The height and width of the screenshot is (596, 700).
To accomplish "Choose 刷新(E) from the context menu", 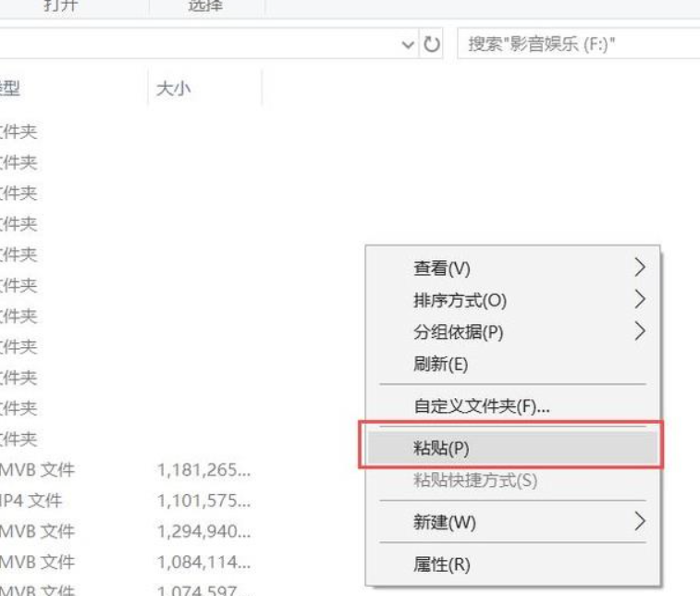I will [x=441, y=364].
